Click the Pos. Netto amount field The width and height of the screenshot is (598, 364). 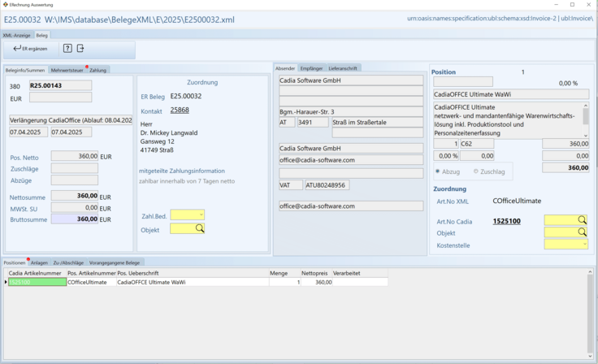point(75,156)
